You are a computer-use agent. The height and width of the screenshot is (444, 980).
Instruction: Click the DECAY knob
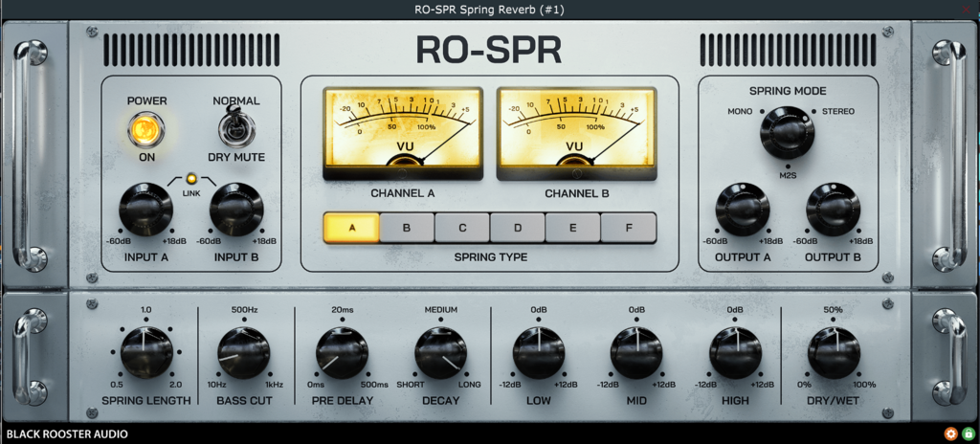click(440, 353)
